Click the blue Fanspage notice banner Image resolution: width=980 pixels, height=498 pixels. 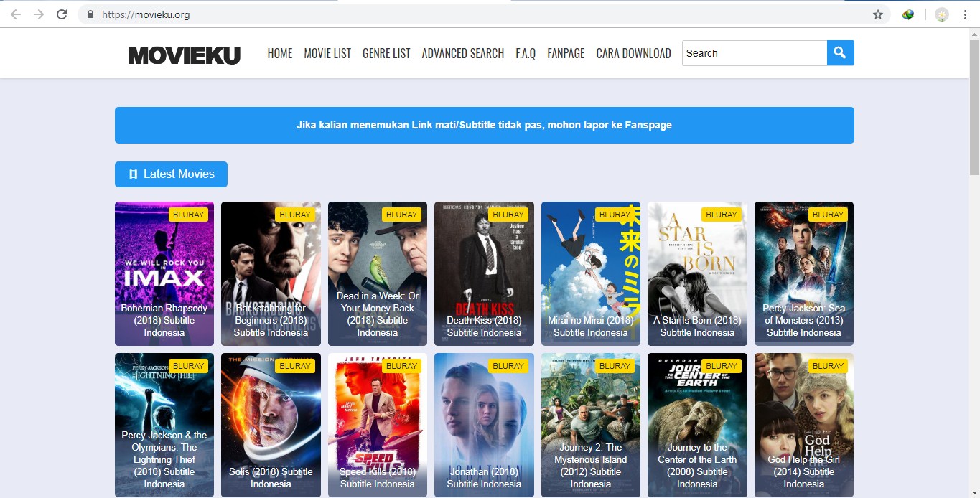click(x=485, y=125)
